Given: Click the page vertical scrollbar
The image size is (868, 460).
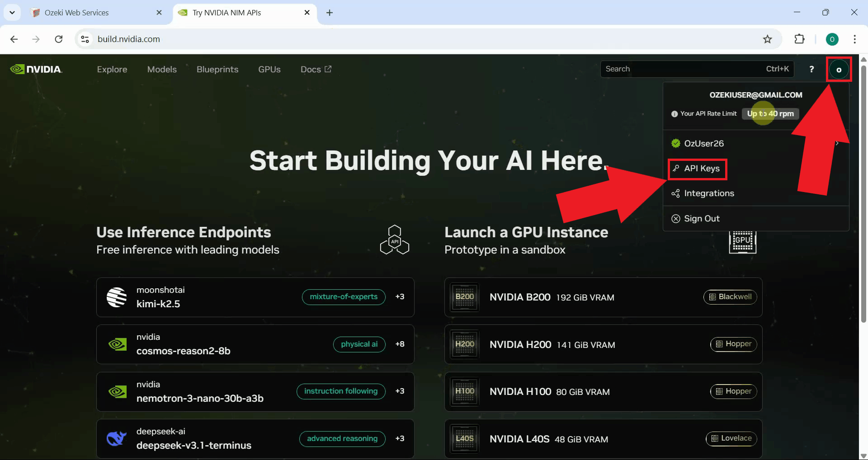Looking at the screenshot, I should point(863,194).
